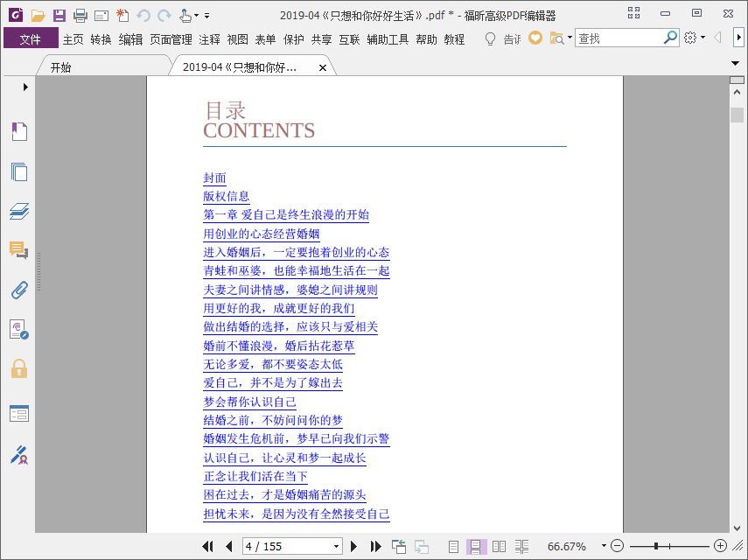Image resolution: width=748 pixels, height=560 pixels.
Task: Open the tab list dropdown arrow
Action: click(735, 63)
